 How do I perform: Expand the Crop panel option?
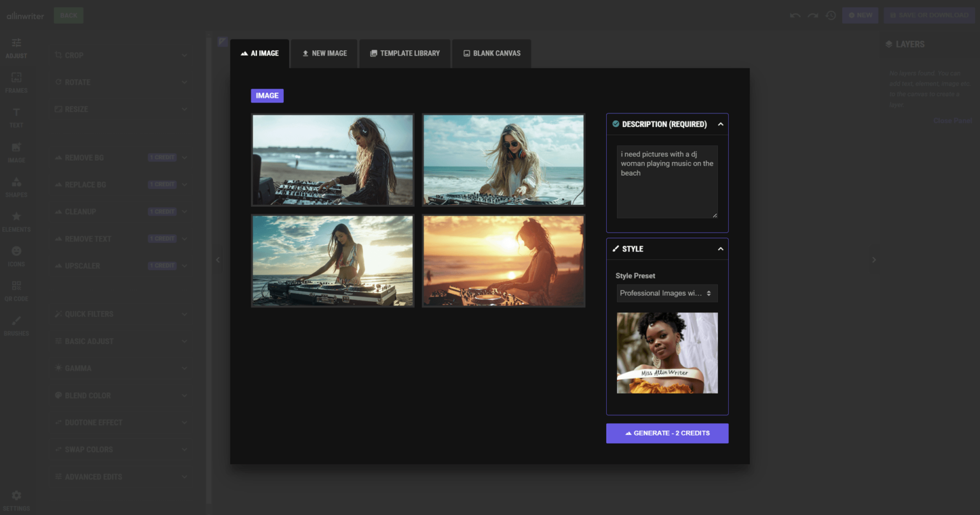[121, 56]
